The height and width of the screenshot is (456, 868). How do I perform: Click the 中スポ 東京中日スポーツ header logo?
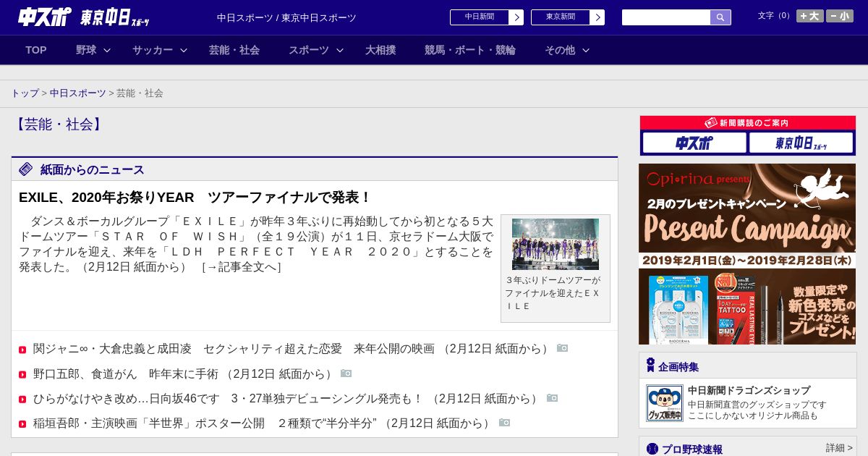pyautogui.click(x=84, y=17)
